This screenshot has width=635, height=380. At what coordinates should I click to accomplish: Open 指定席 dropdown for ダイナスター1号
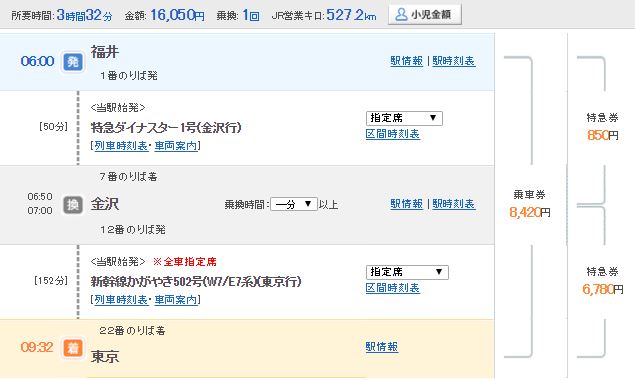[x=404, y=118]
